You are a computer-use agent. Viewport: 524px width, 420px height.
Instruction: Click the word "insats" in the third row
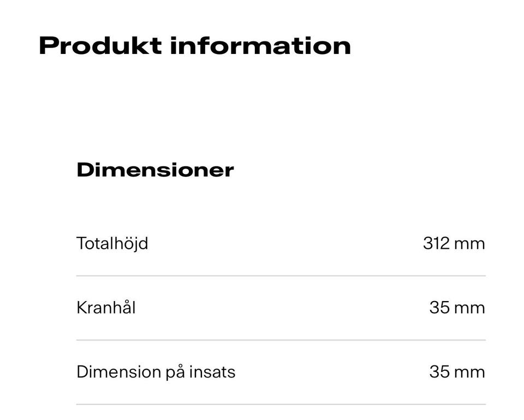pyautogui.click(x=212, y=372)
